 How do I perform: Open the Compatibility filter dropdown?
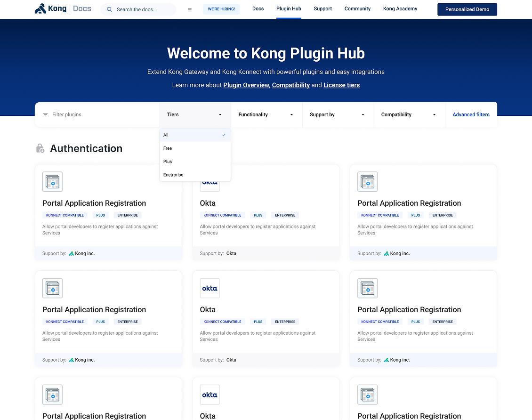[409, 114]
